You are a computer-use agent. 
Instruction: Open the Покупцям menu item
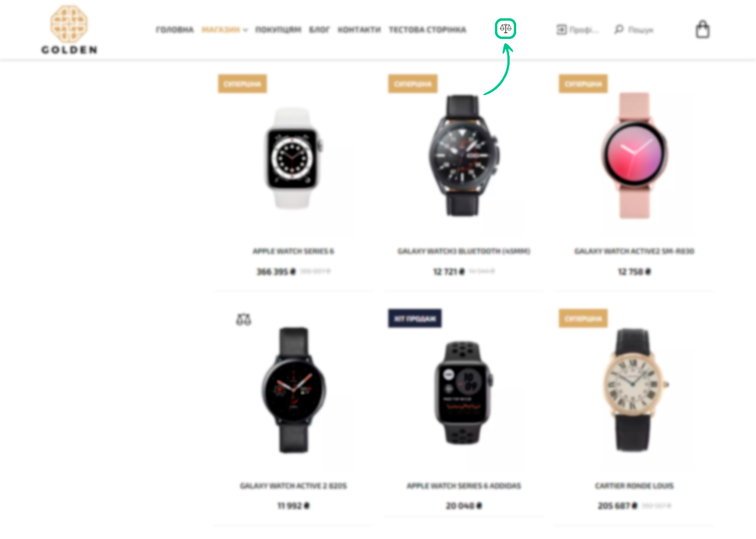(278, 30)
